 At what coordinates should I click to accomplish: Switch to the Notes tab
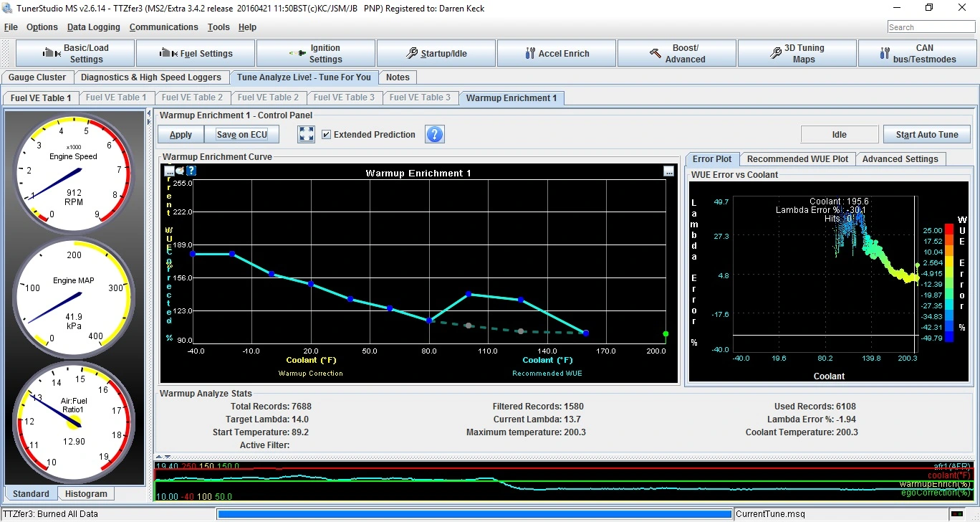point(398,77)
